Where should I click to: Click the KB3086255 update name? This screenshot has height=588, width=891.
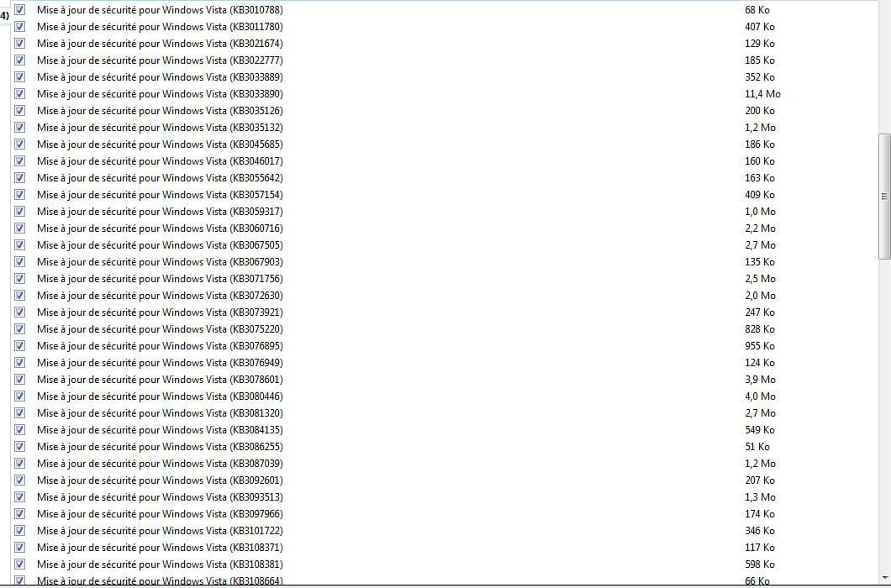pos(160,447)
